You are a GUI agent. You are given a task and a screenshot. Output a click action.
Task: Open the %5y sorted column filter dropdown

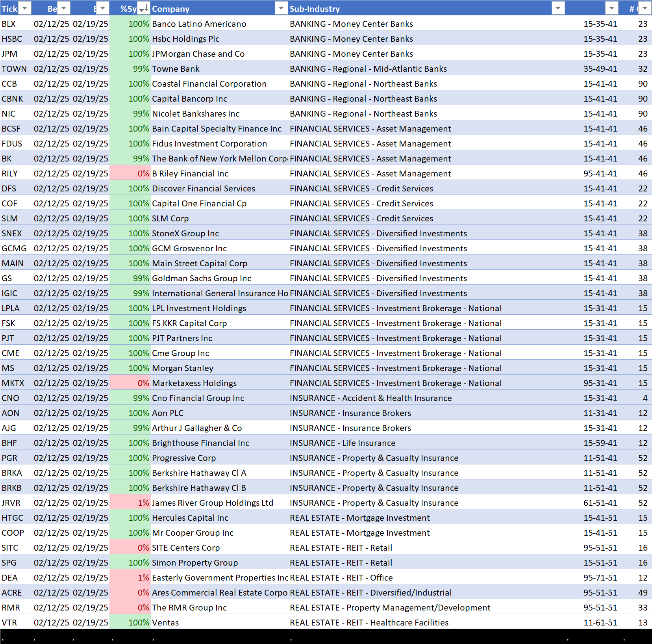144,8
